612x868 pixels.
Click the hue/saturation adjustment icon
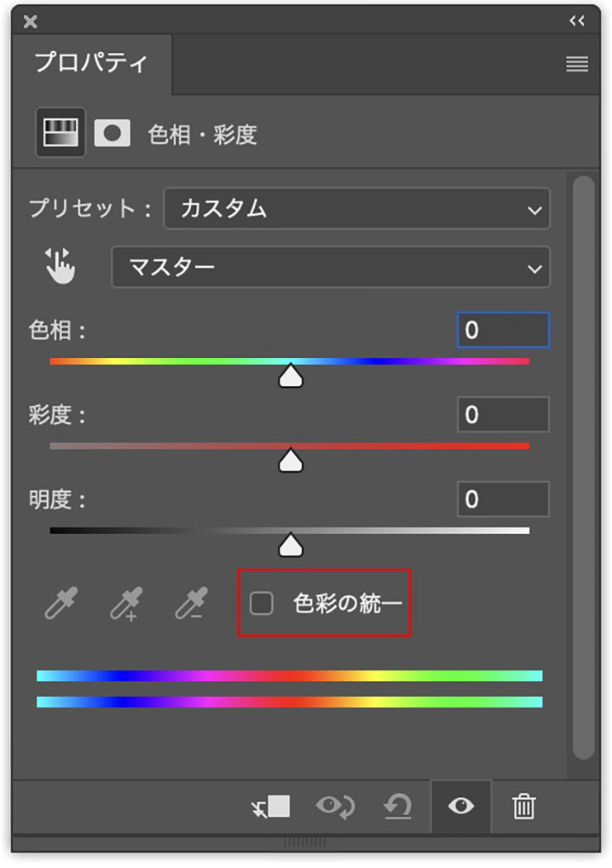pyautogui.click(x=60, y=132)
